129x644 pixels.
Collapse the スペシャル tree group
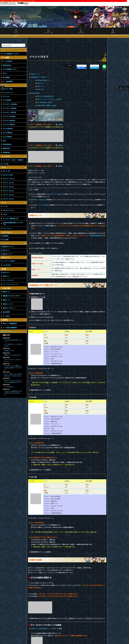click(x=2, y=96)
